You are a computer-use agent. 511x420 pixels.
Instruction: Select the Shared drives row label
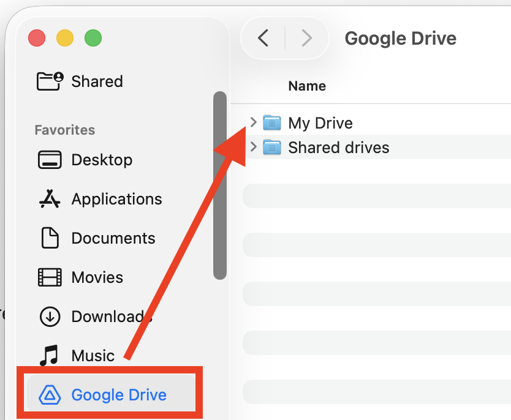click(339, 148)
